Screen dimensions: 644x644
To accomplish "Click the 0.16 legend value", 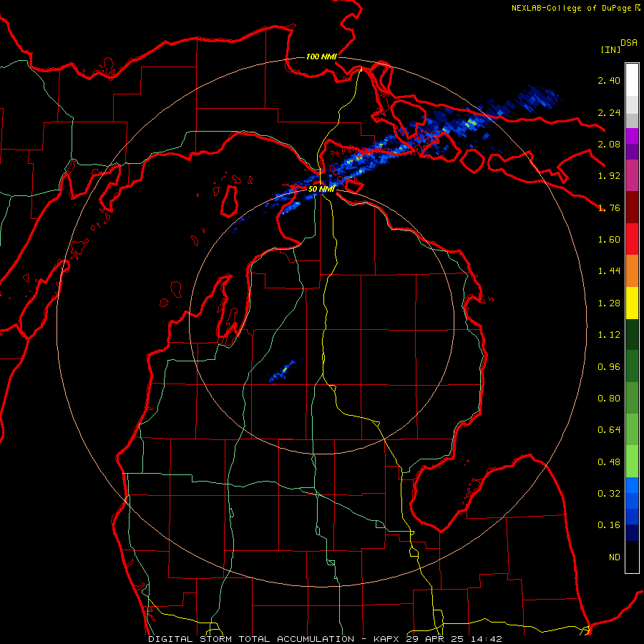I will click(609, 525).
